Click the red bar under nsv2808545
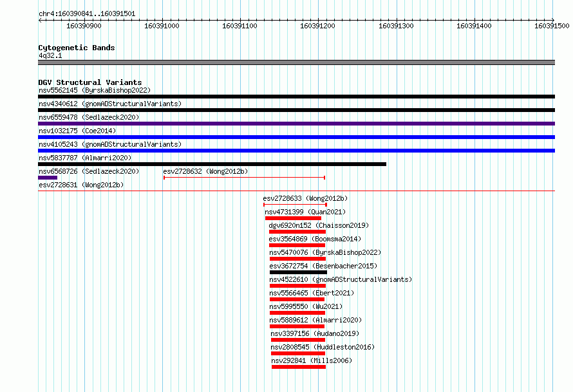573x392 pixels. (298, 353)
